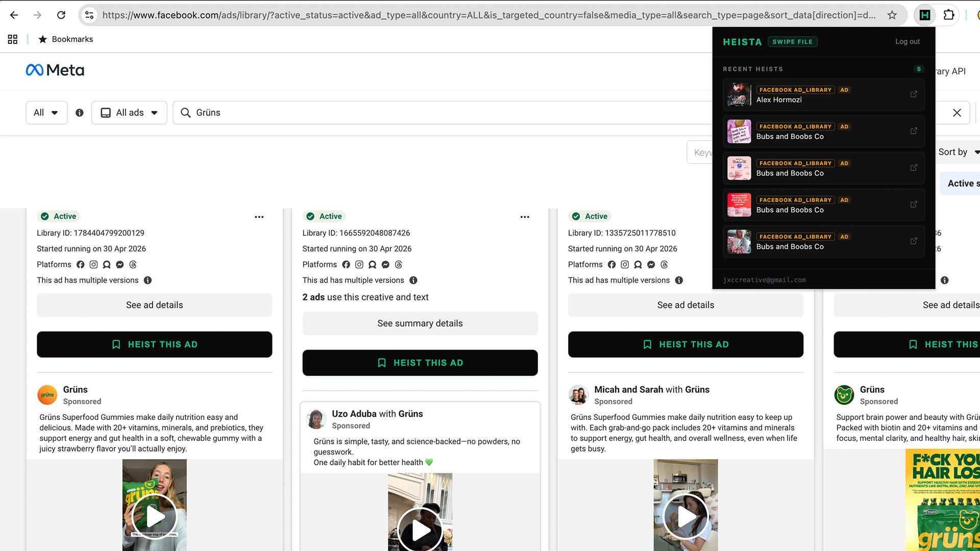Click the address bar URL
The width and height of the screenshot is (980, 551).
488,15
